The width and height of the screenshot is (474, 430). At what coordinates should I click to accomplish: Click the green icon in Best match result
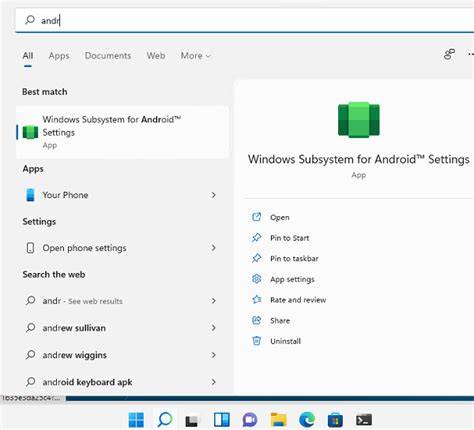pos(30,132)
